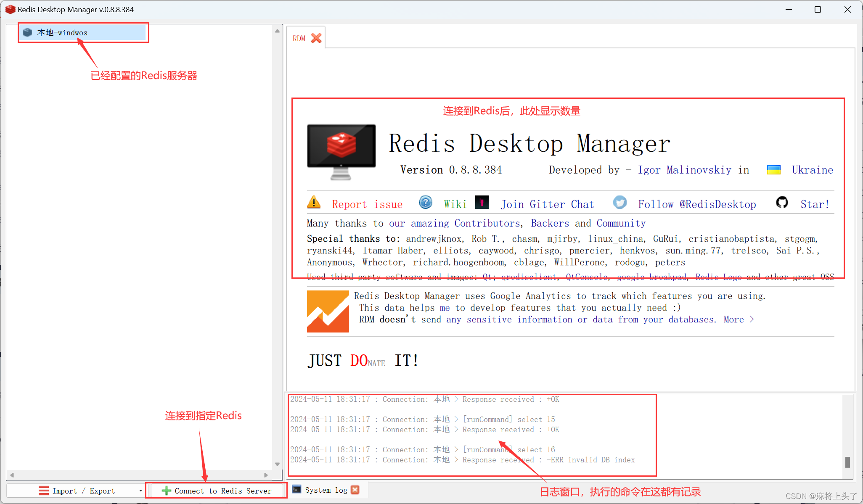Maximize the Redis Desktop Manager window
This screenshot has height=504, width=863.
818,9
